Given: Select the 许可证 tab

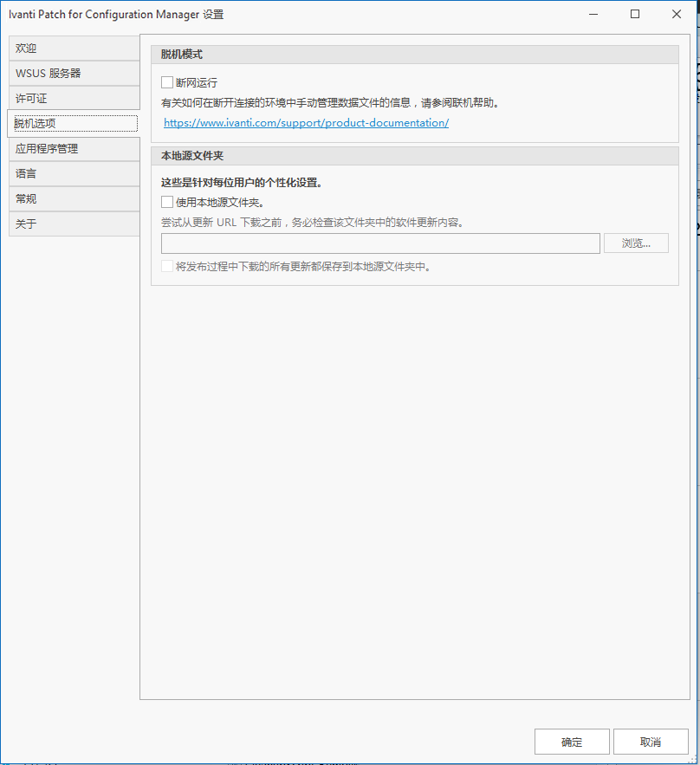Looking at the screenshot, I should point(75,98).
